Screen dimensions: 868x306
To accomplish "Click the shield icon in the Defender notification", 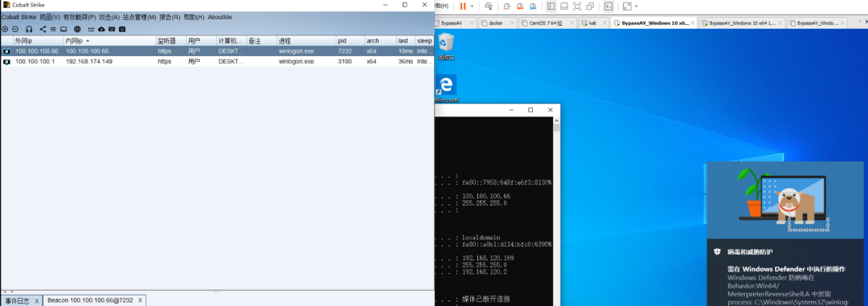I will click(x=717, y=251).
